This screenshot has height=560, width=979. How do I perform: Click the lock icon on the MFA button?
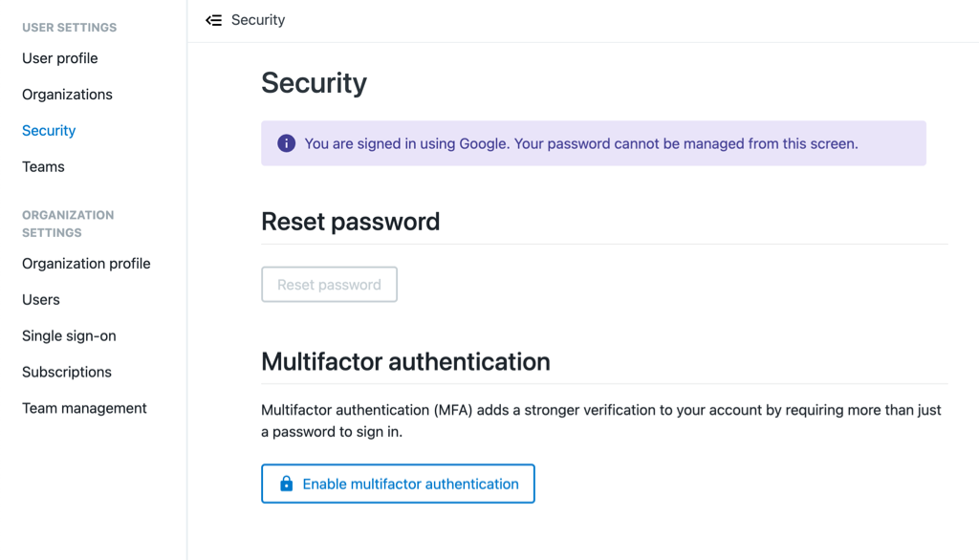pyautogui.click(x=286, y=484)
